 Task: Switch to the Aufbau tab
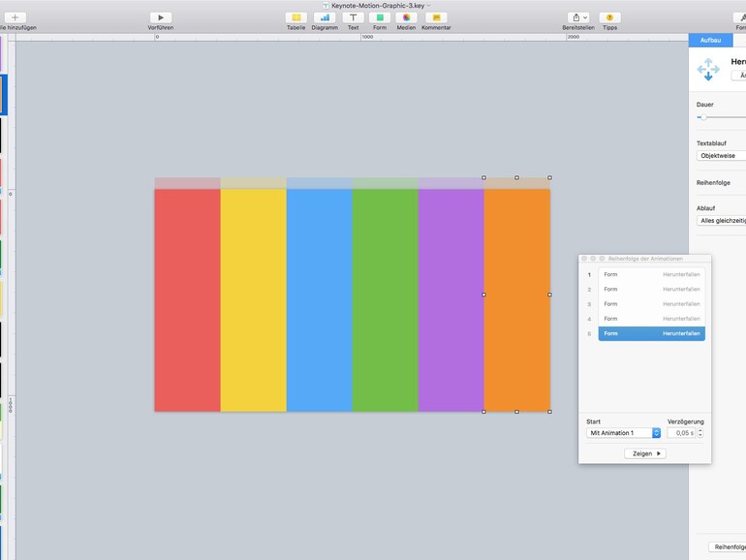pos(710,40)
